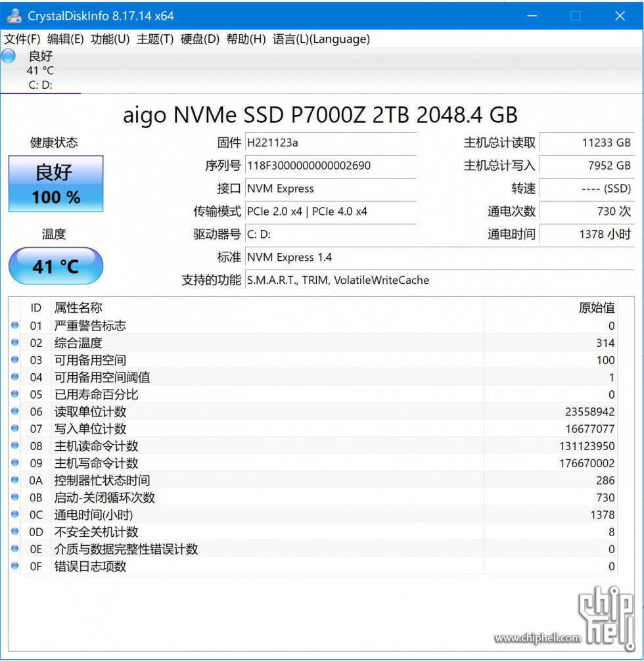
Task: Click the 通电时间 value 1378 小时
Action: coord(587,234)
